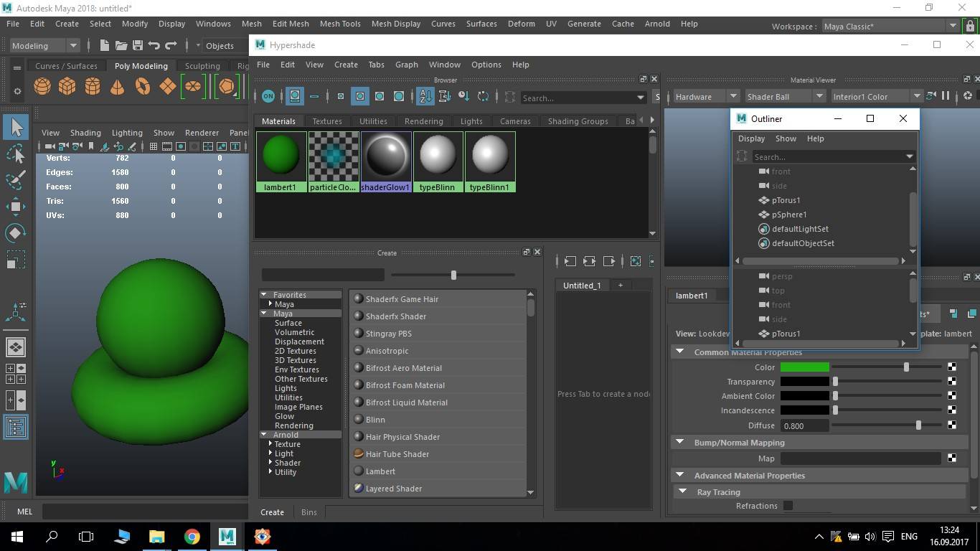Open the Bins tab

tap(308, 512)
